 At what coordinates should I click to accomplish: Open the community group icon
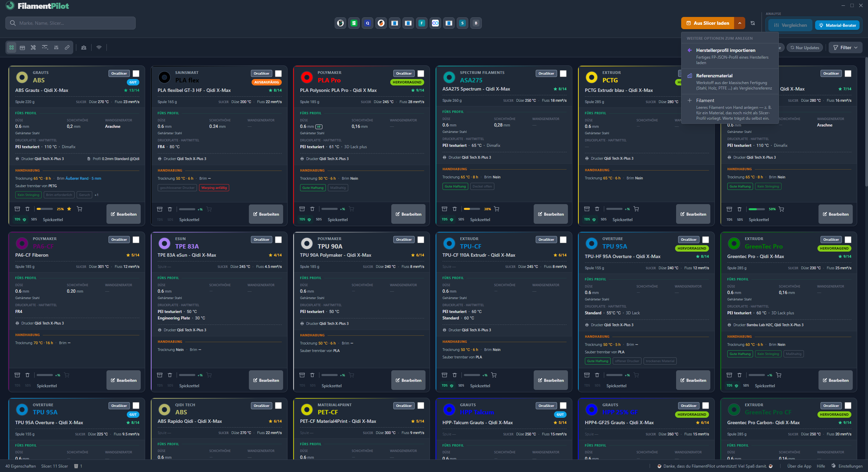(x=84, y=48)
